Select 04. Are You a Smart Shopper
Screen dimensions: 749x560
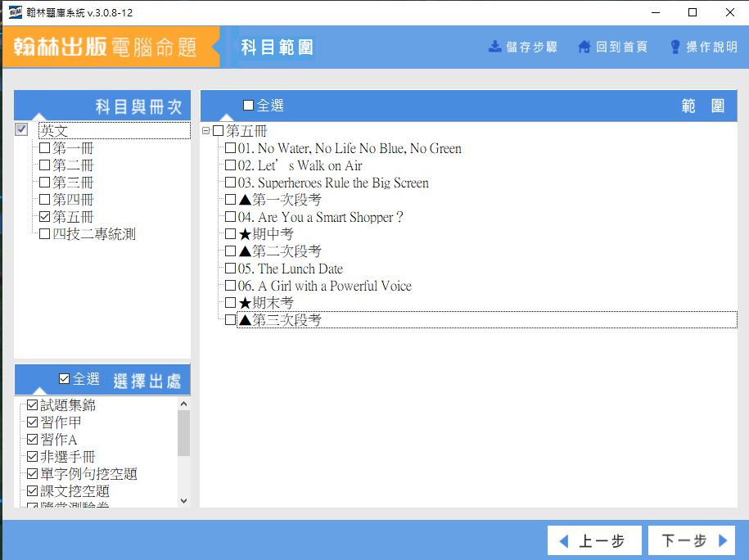point(321,217)
